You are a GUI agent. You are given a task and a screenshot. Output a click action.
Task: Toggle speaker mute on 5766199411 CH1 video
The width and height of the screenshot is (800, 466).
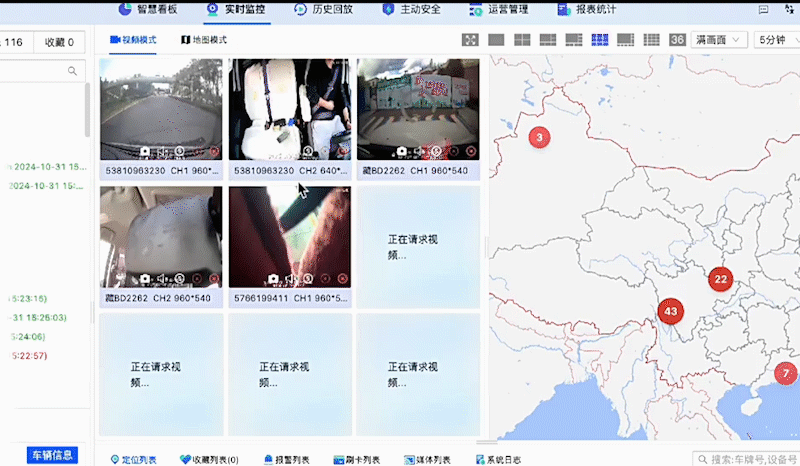tap(291, 279)
